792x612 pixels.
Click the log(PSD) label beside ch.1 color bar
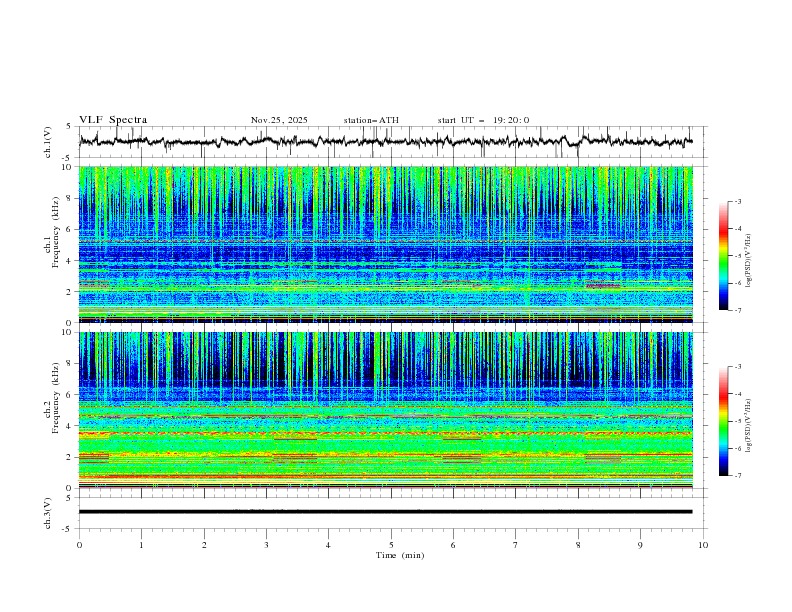tap(748, 261)
